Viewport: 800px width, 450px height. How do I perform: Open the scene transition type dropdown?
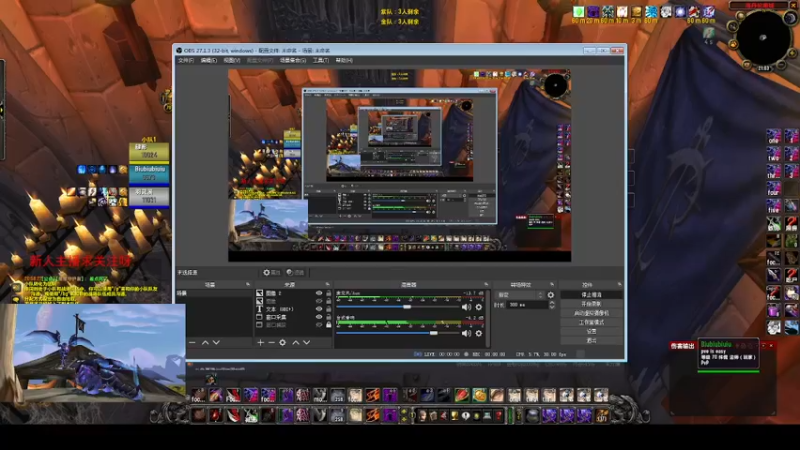pyautogui.click(x=519, y=295)
